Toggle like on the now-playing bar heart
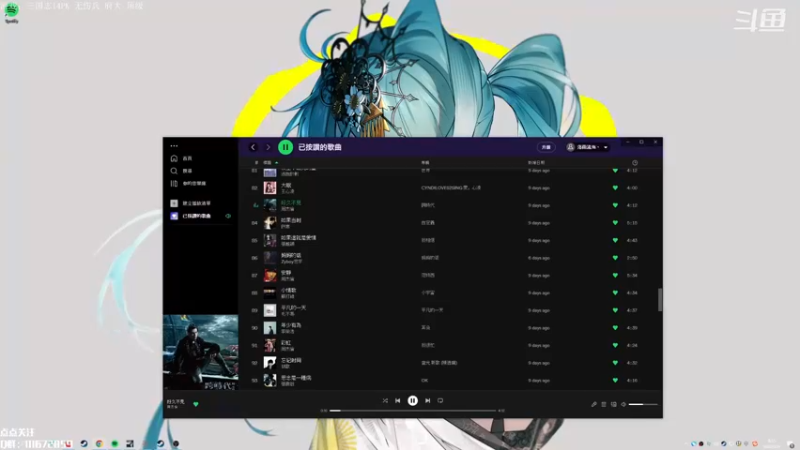Viewport: 800px width, 450px height. coord(196,404)
